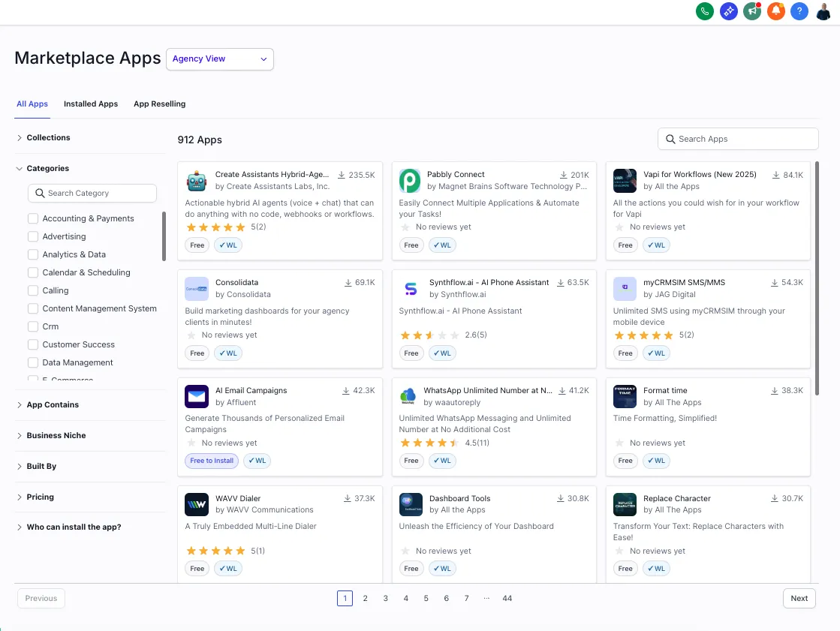Click the WhatsApp Unlimited Number app icon
840x631 pixels.
pos(408,397)
